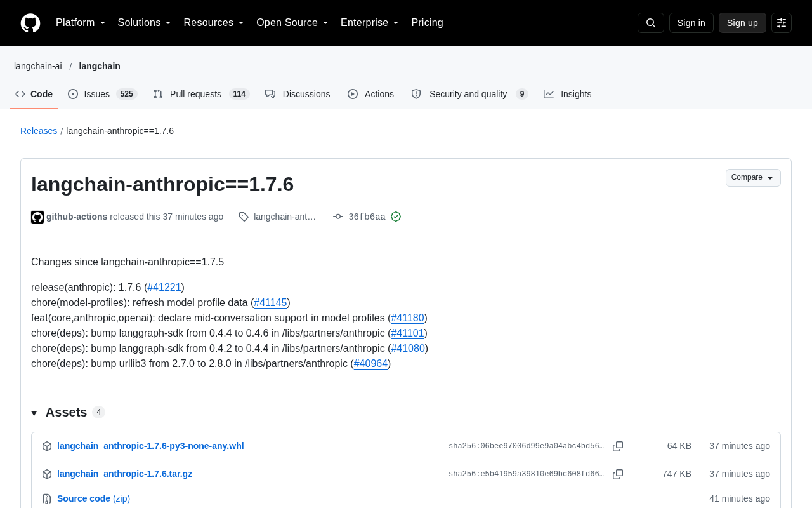This screenshot has width=812, height=508.
Task: Expand the Platform menu
Action: point(81,23)
